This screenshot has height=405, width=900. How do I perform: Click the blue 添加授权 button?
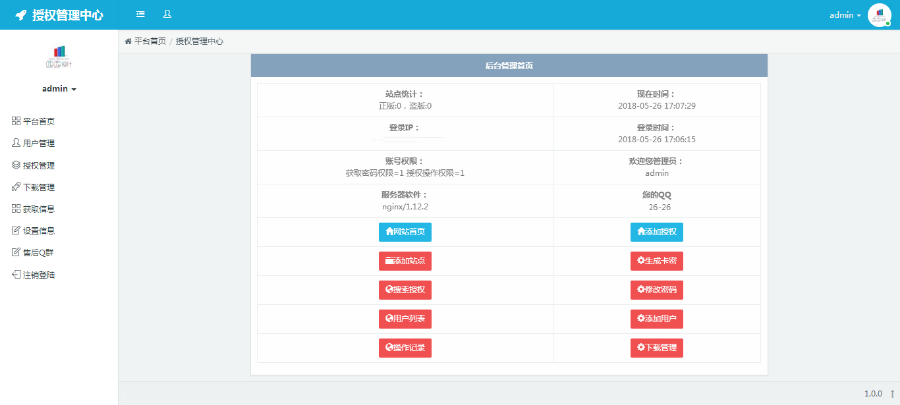coord(657,232)
